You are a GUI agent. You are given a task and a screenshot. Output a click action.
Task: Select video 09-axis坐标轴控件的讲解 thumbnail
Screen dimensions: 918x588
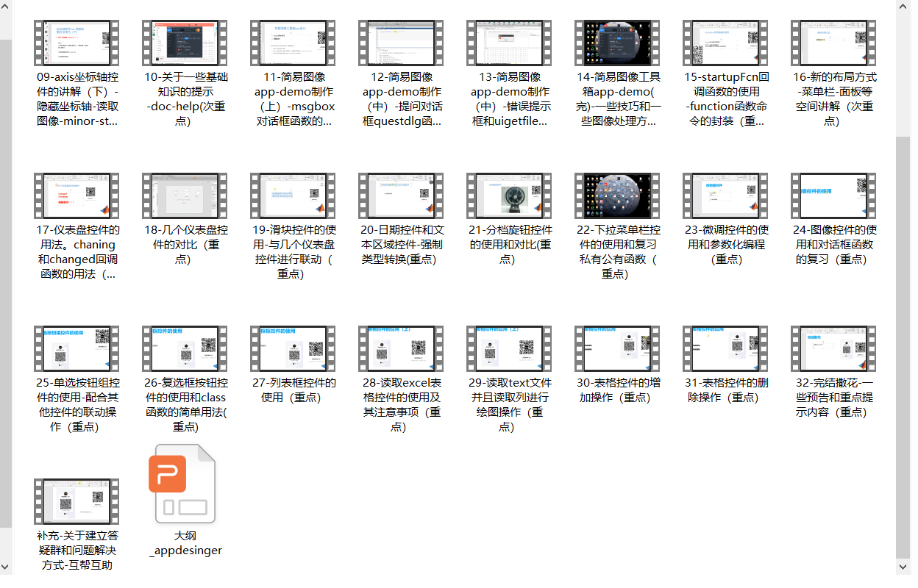(76, 43)
